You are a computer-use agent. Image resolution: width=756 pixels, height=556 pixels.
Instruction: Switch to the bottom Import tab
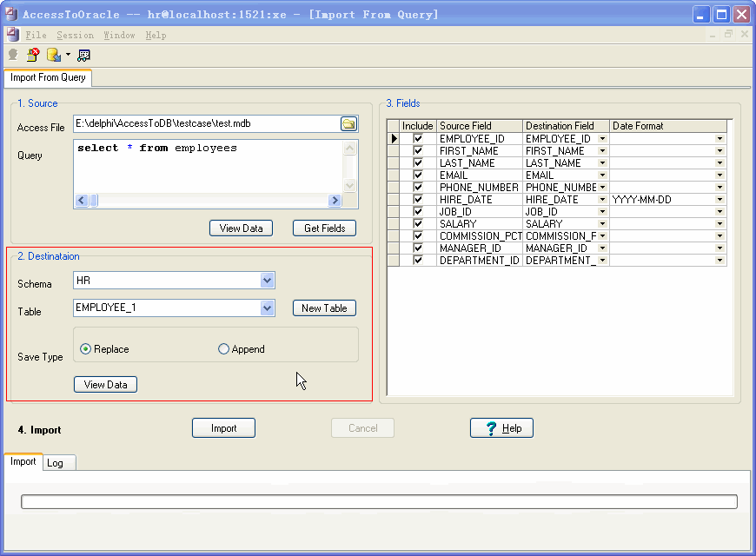click(23, 461)
